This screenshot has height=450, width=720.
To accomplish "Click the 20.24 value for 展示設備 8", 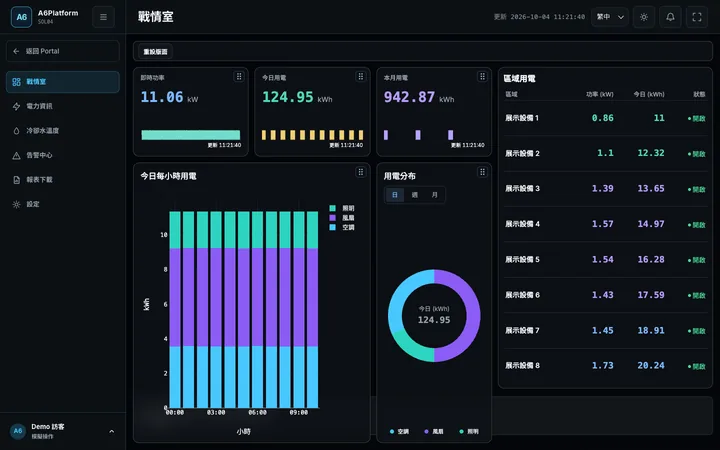I will click(651, 366).
